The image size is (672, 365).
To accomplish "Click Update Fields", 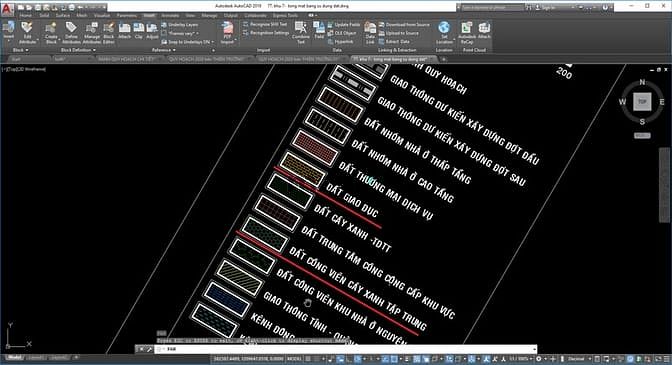I will click(x=344, y=25).
